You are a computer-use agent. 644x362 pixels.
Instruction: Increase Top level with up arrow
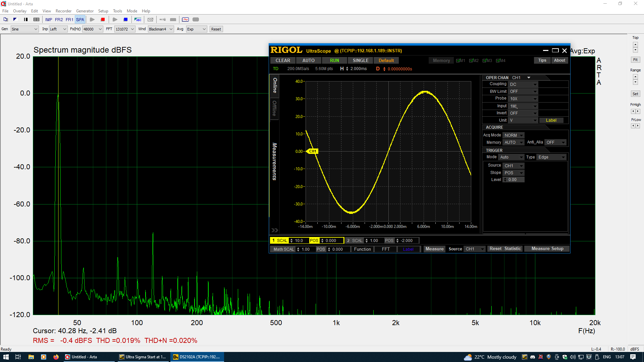[x=635, y=44]
